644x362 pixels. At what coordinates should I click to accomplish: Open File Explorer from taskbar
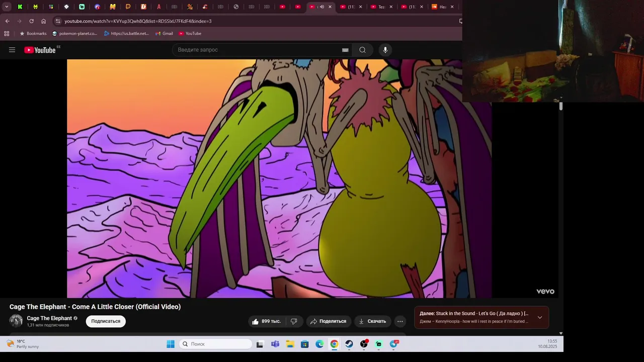point(290,344)
